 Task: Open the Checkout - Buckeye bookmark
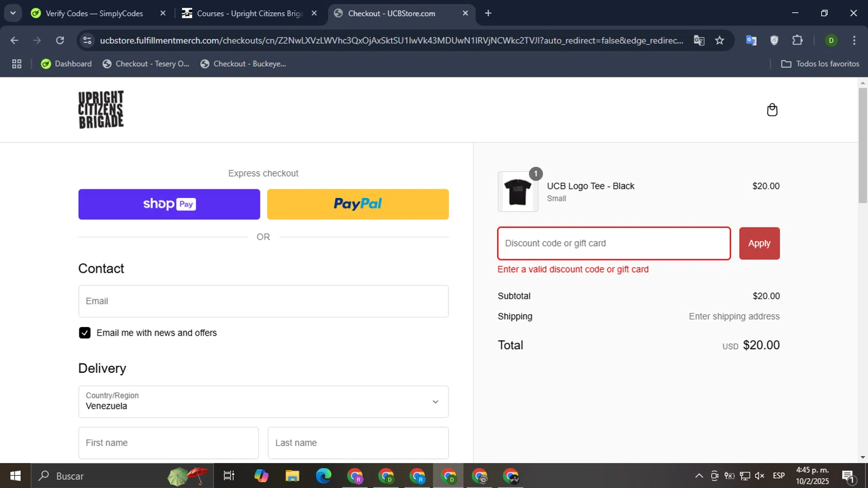243,64
